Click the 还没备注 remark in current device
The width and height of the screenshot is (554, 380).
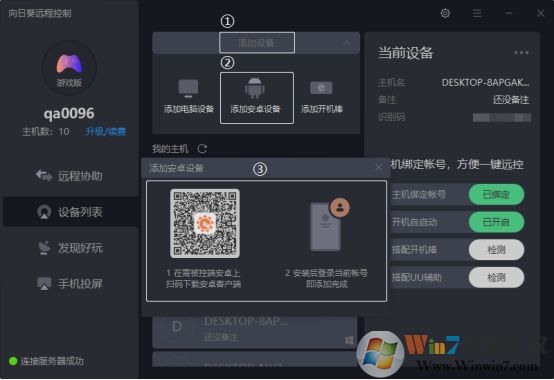click(511, 100)
